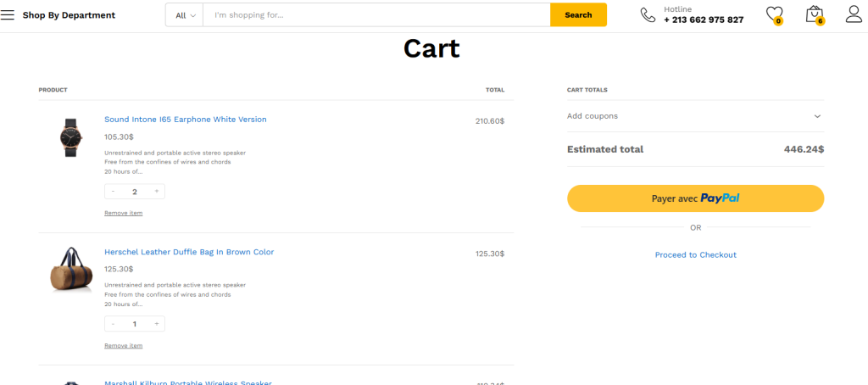Pay with the PayPal button
The width and height of the screenshot is (868, 385).
(695, 198)
